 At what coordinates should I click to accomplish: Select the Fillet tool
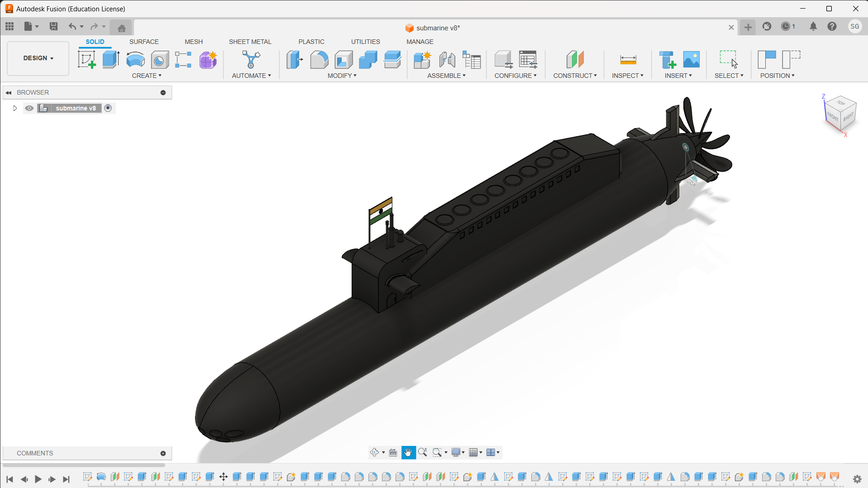[319, 59]
